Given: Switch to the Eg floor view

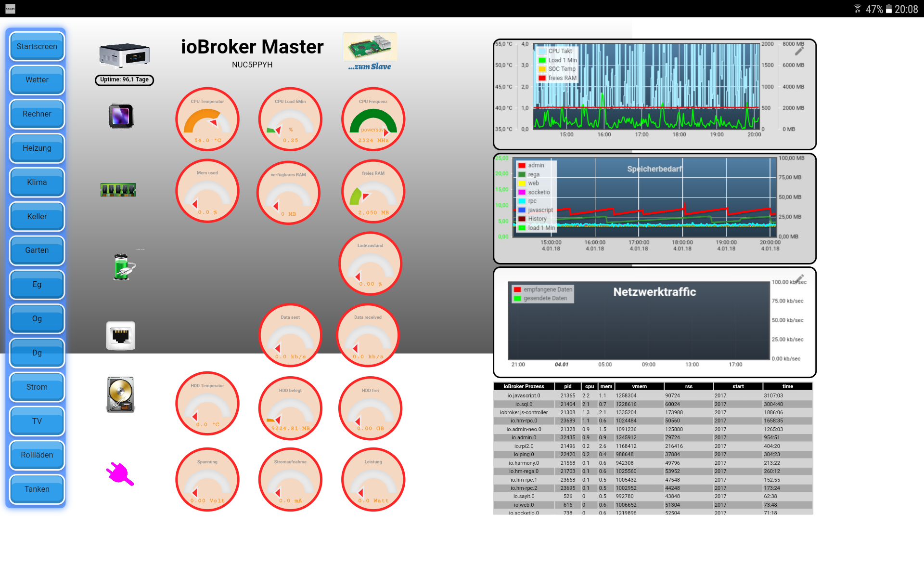Looking at the screenshot, I should pos(37,285).
